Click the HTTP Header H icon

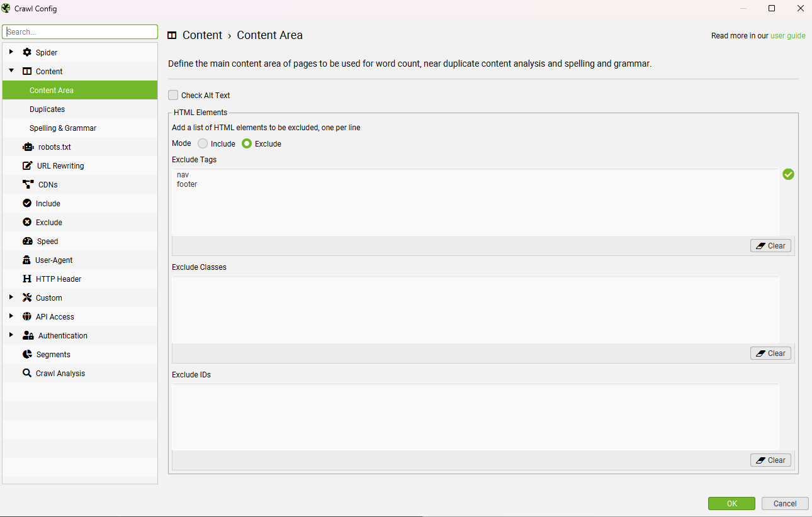tap(27, 279)
